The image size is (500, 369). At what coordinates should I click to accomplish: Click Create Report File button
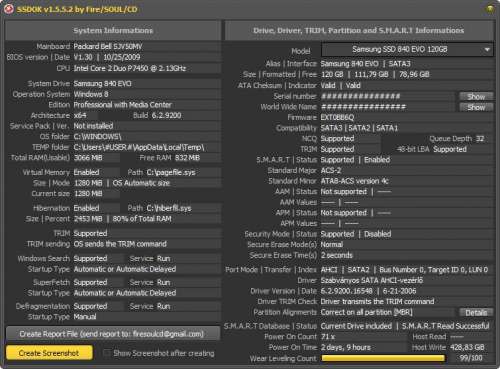(x=113, y=334)
